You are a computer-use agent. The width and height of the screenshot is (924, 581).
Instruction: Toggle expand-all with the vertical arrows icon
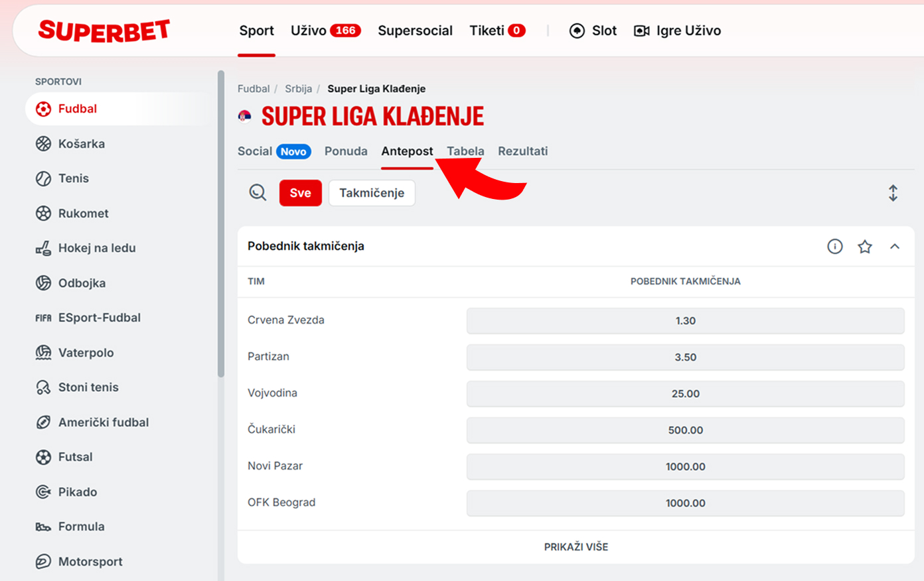(893, 193)
